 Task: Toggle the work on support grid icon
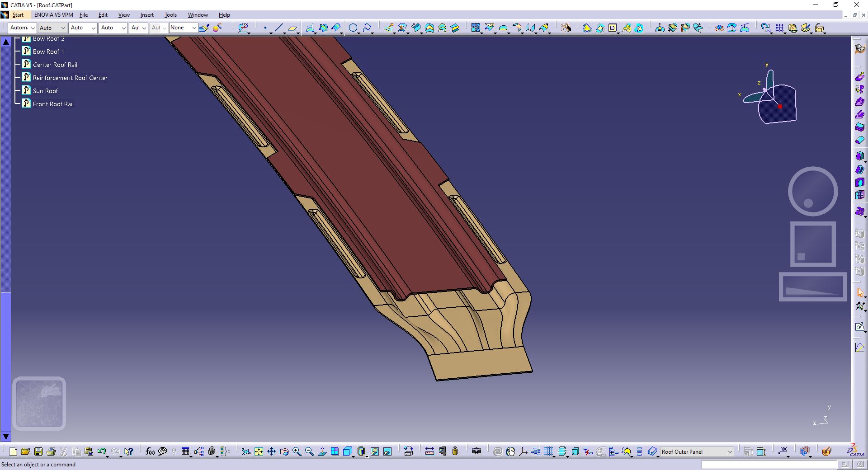548,451
